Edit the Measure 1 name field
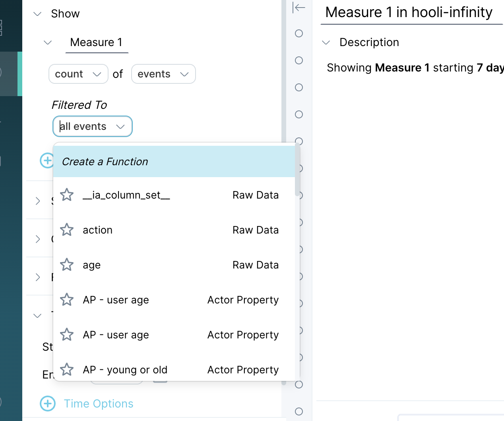The height and width of the screenshot is (421, 504). (97, 42)
